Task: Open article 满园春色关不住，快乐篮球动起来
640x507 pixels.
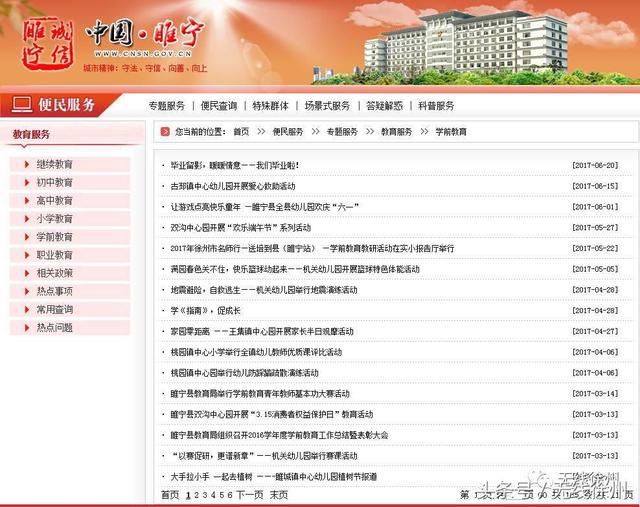Action: tap(295, 269)
